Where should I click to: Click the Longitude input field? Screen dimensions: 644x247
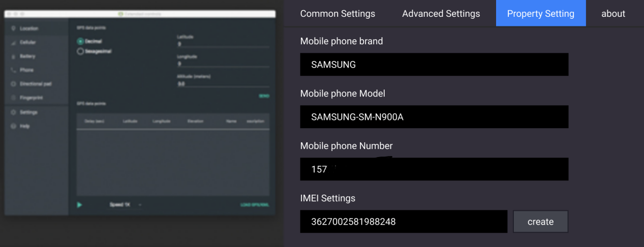tap(223, 64)
